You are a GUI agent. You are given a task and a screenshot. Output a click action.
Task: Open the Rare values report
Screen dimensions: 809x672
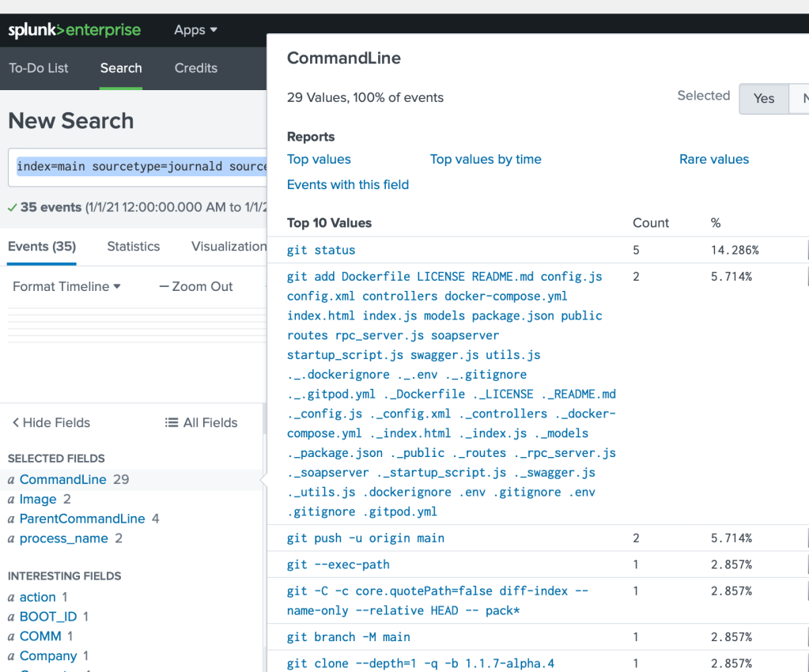[713, 159]
